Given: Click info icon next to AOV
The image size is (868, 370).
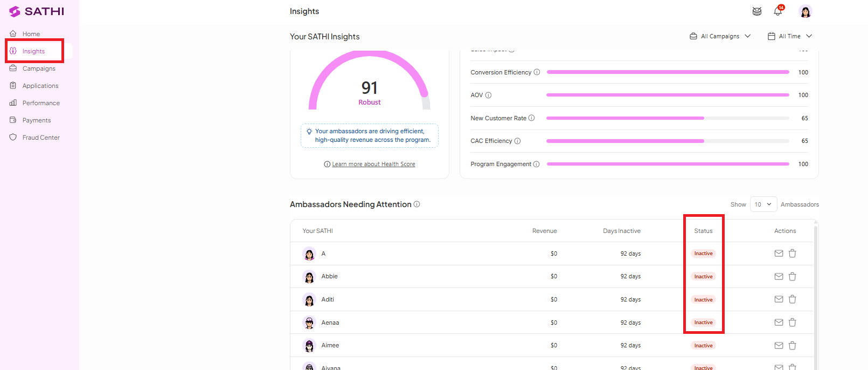Looking at the screenshot, I should pos(488,95).
